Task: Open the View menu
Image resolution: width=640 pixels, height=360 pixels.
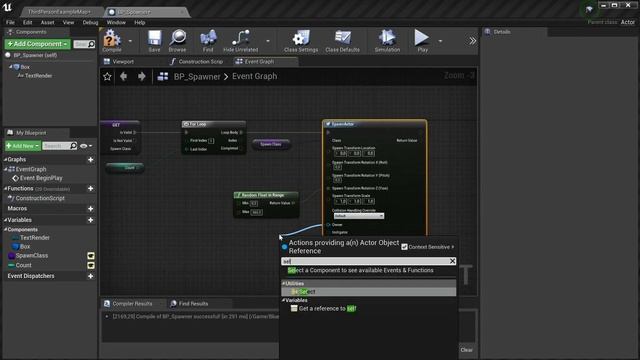Action: click(x=68, y=22)
